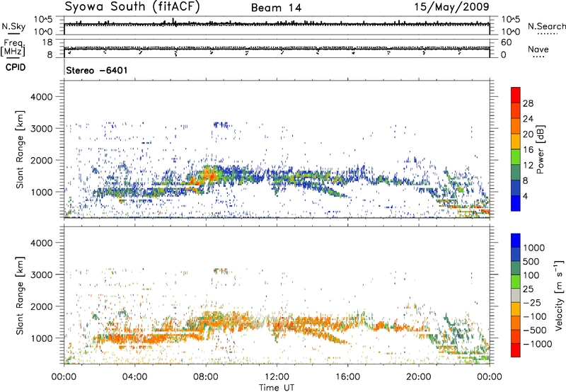The image size is (566, 392).
Task: Click the '100' value on Velocity colorbar
Action: coord(531,275)
